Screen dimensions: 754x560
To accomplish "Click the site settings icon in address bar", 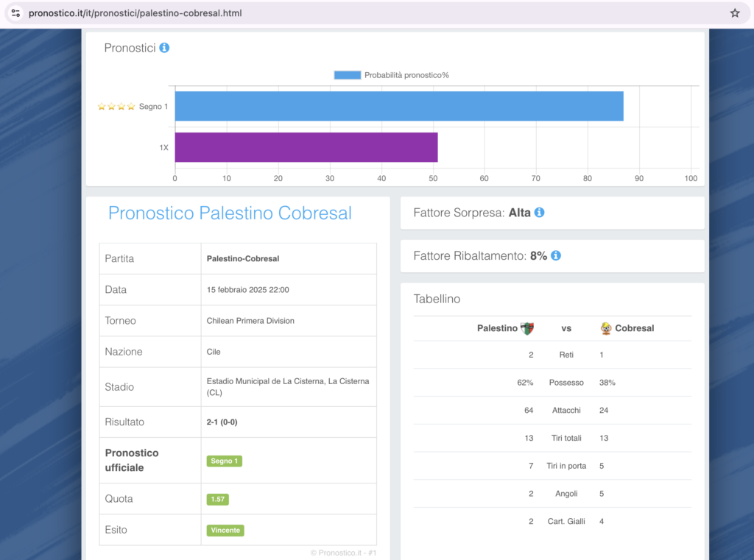I will 16,13.
